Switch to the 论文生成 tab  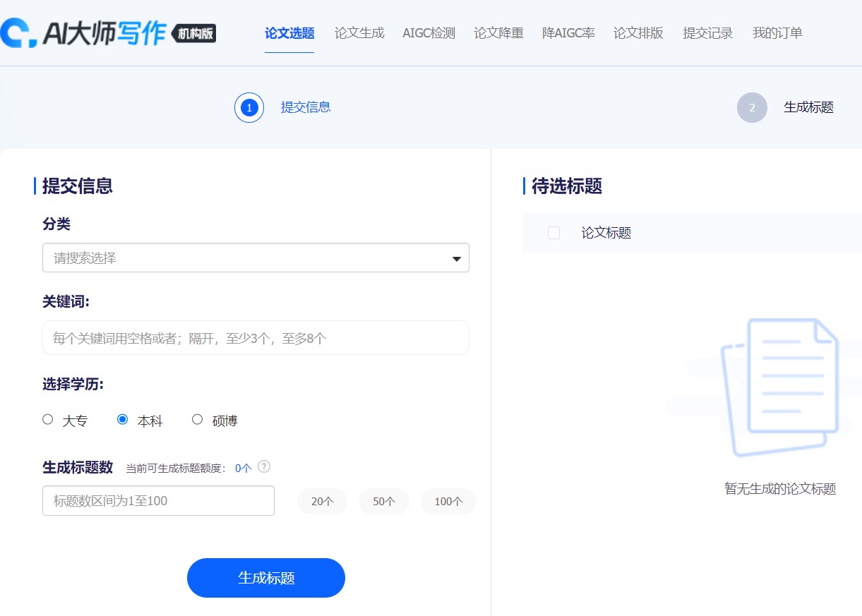click(359, 33)
